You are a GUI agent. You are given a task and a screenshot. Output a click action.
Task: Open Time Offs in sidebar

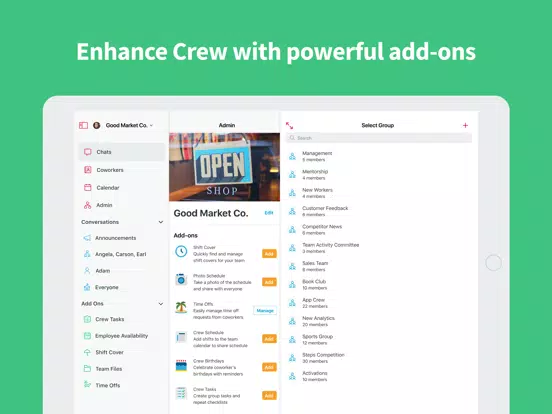pos(121,385)
